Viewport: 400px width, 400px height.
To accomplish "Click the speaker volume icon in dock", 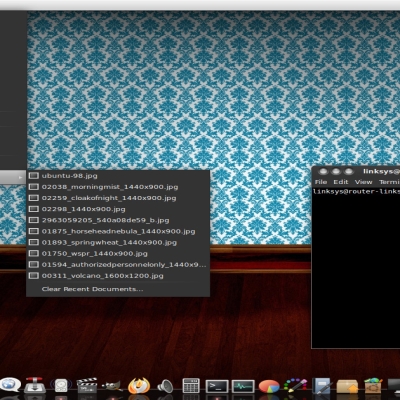I will coord(165,386).
